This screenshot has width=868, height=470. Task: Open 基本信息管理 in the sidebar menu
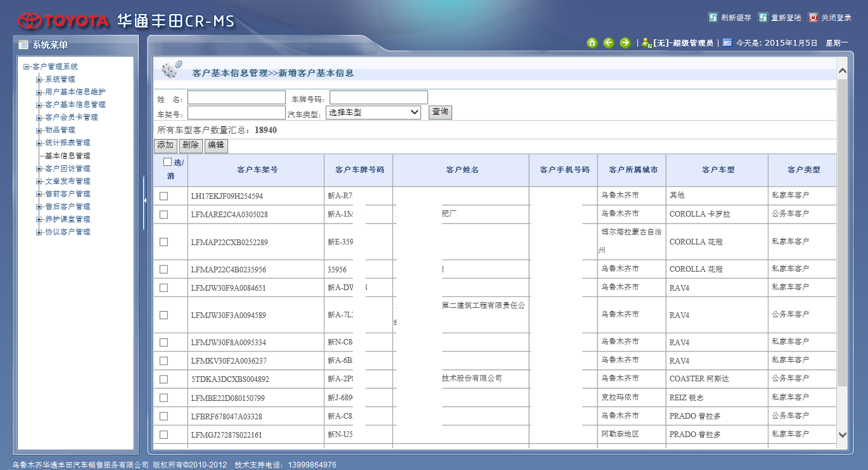67,156
